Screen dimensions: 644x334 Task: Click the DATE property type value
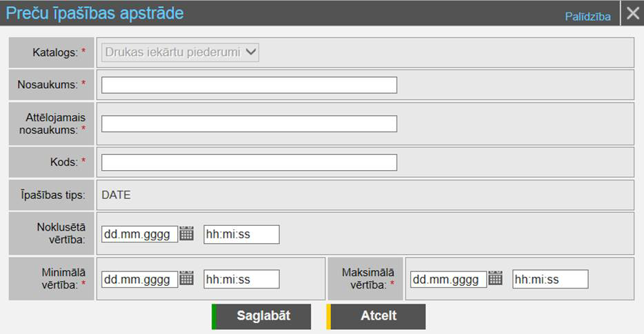[116, 195]
